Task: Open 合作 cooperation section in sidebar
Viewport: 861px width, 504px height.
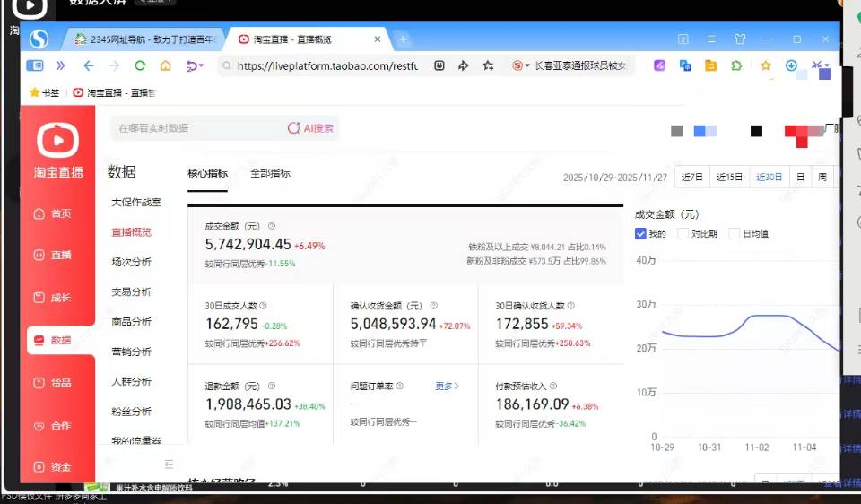Action: tap(52, 426)
